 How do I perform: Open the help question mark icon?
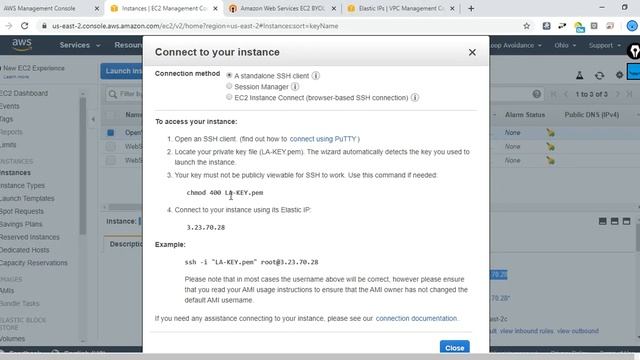click(536, 94)
